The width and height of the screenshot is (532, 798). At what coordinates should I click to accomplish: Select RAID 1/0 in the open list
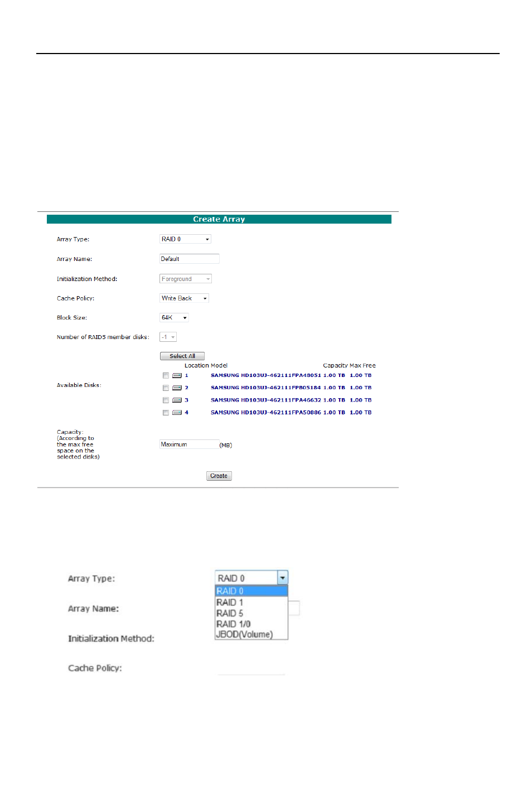click(251, 624)
